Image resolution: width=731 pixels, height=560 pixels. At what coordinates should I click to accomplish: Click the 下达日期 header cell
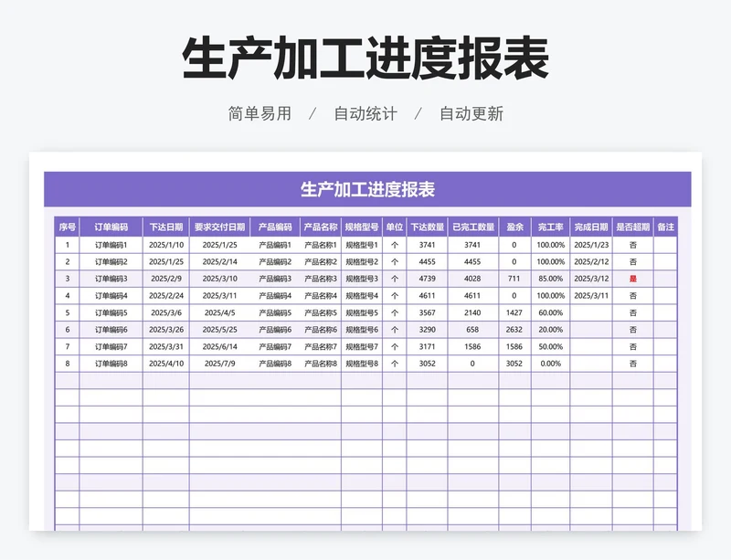(x=166, y=227)
